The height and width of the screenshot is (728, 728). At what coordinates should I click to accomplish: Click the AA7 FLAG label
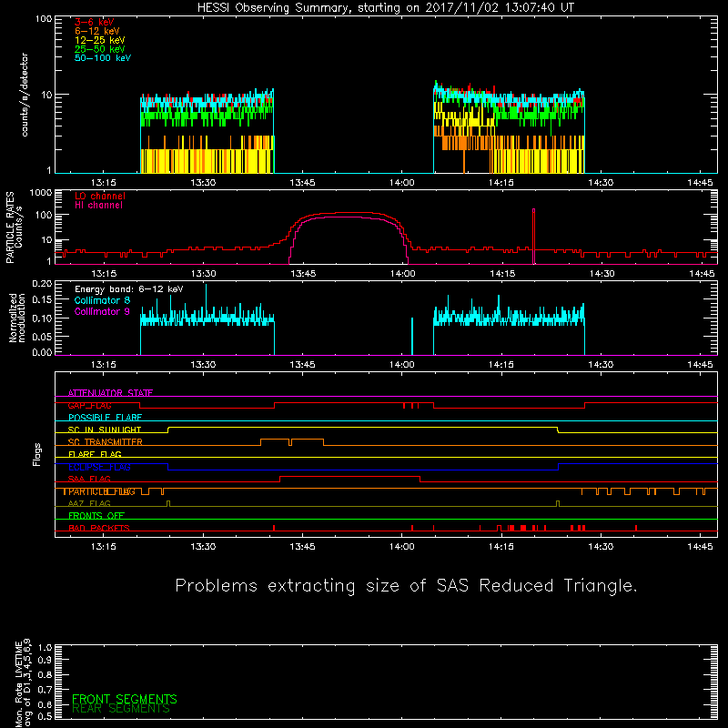[89, 504]
